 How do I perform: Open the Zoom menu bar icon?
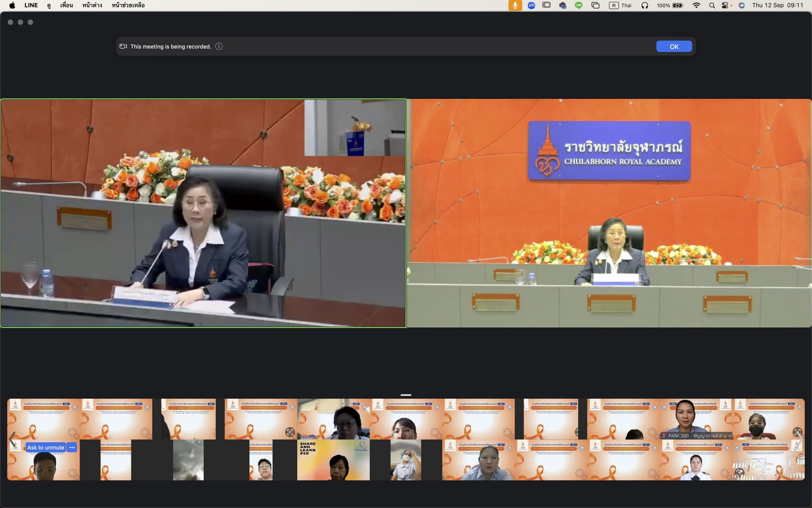531,5
